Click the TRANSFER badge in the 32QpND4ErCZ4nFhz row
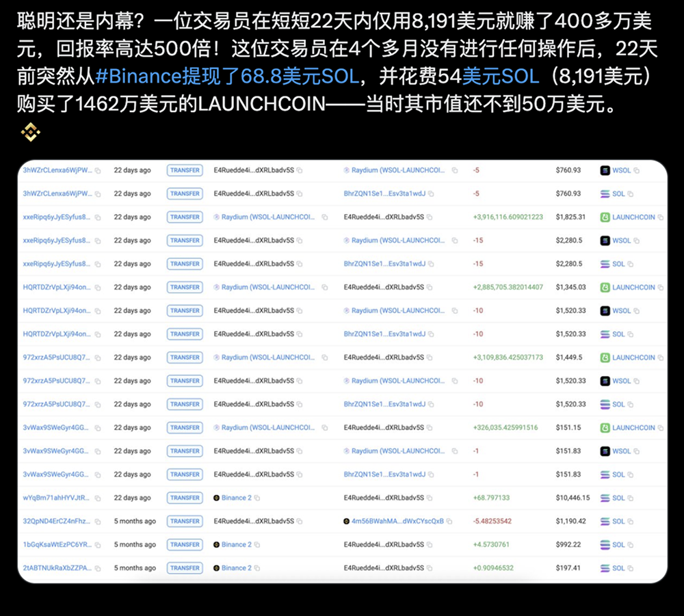Screen dimensions: 684x616 point(185,522)
